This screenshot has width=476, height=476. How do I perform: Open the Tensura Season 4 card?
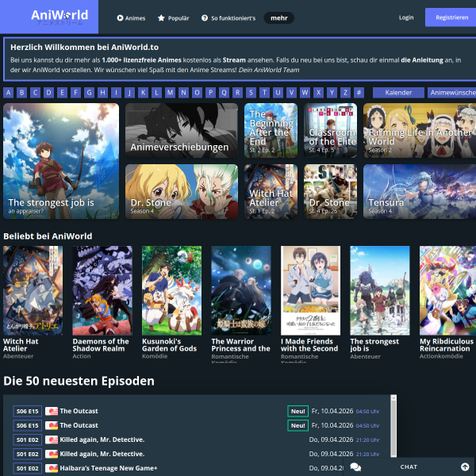[x=420, y=191]
